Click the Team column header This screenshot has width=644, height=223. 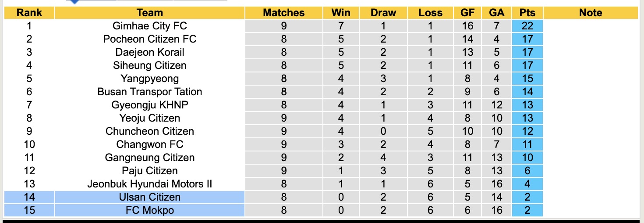(149, 13)
